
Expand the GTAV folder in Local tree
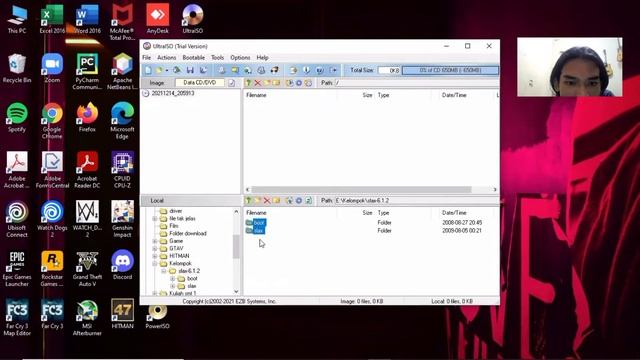[155, 249]
